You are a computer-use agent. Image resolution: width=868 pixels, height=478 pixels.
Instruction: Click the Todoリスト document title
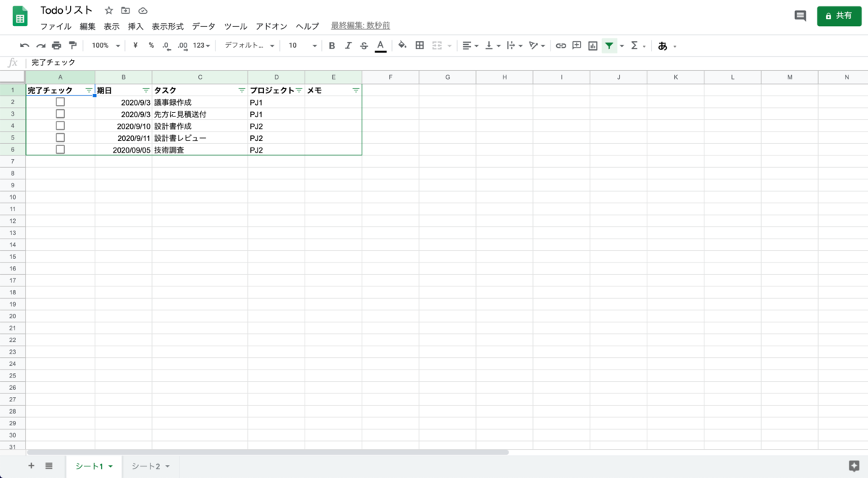point(67,10)
